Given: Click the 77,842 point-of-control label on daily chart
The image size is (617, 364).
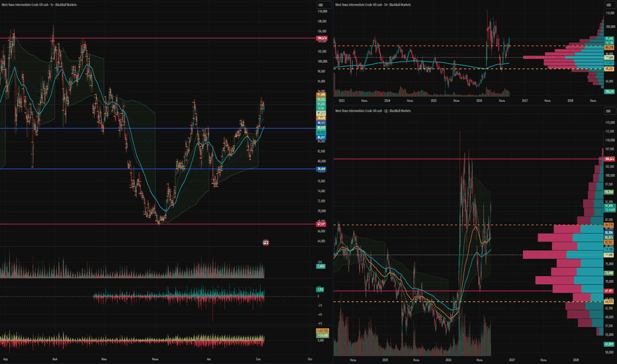Looking at the screenshot, I should [609, 255].
